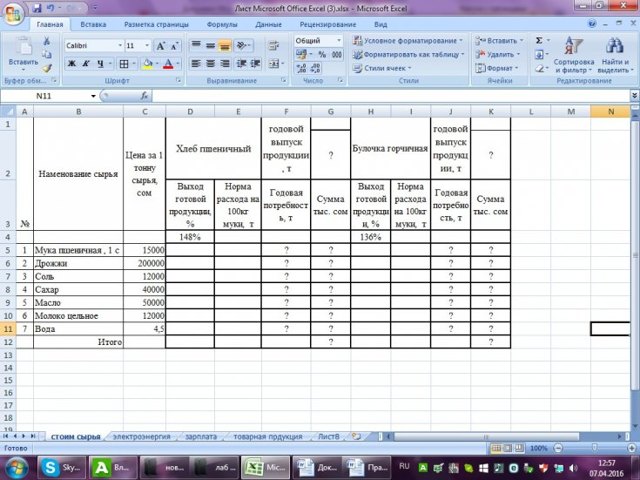Click AutoSum sigma icon

pyautogui.click(x=539, y=40)
